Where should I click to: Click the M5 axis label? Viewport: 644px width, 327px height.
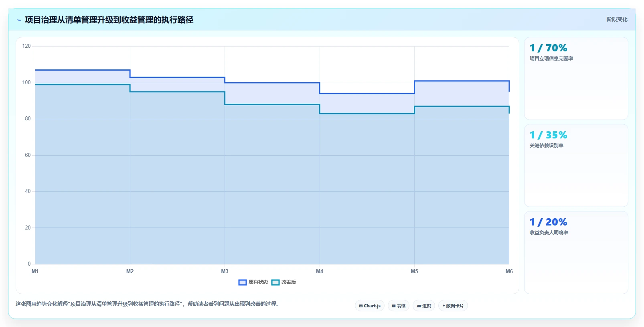[414, 272]
